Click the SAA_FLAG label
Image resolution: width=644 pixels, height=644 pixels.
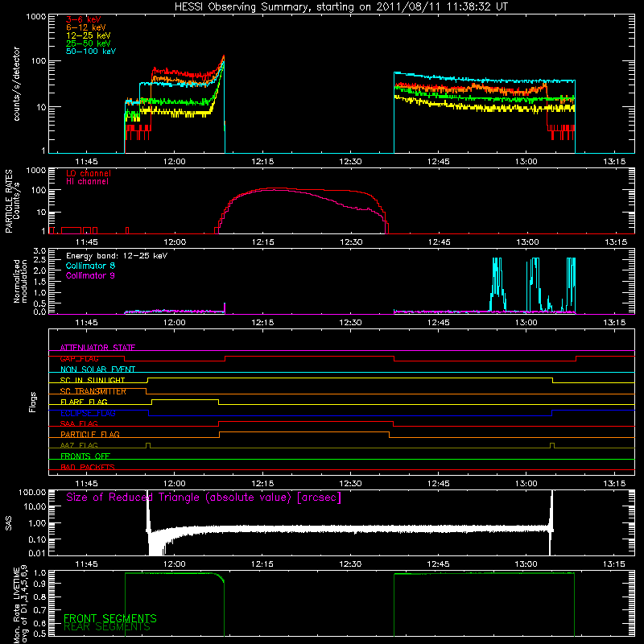pos(79,424)
